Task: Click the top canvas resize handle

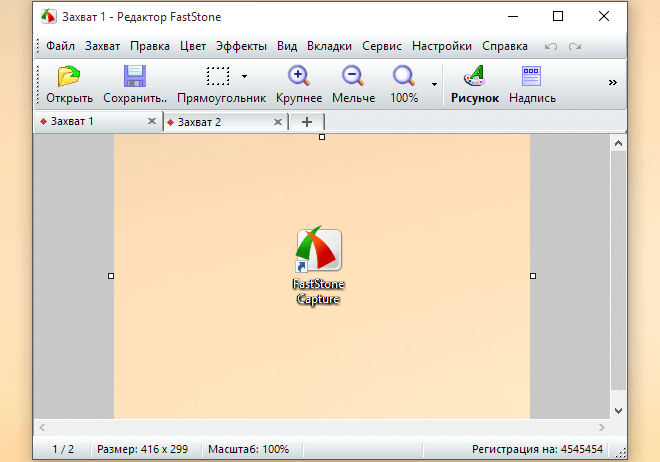Action: [x=322, y=137]
